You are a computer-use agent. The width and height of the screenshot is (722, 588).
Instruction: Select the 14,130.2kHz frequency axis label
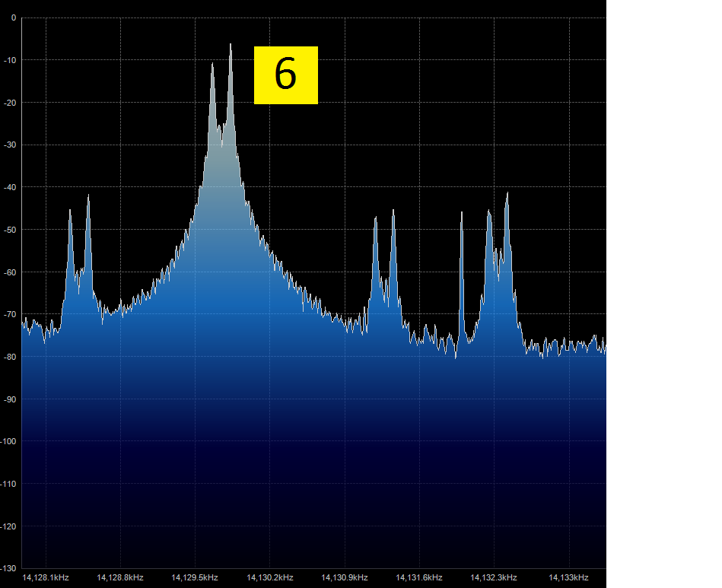[x=270, y=577]
